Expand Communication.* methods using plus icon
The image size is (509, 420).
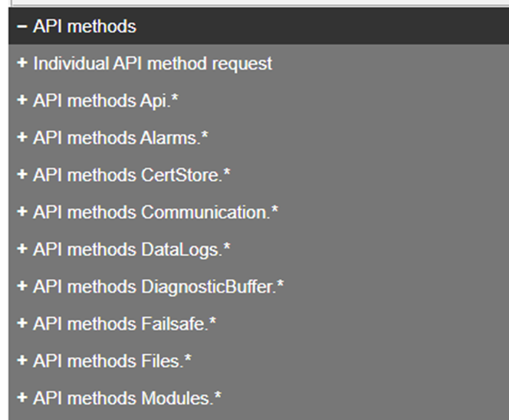21,212
